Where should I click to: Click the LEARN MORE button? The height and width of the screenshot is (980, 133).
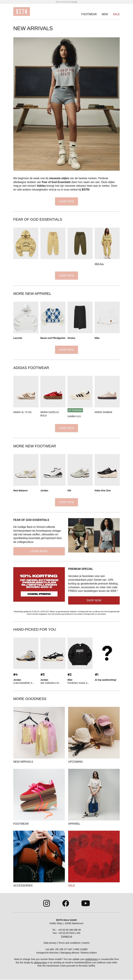pos(39,551)
